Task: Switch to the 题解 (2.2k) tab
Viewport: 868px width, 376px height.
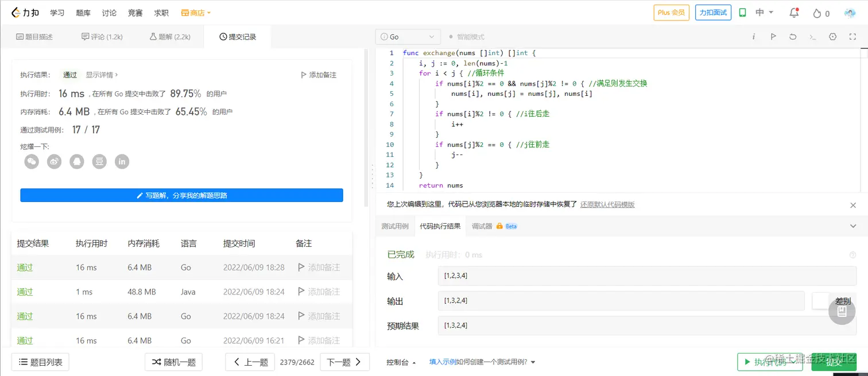Action: (169, 37)
